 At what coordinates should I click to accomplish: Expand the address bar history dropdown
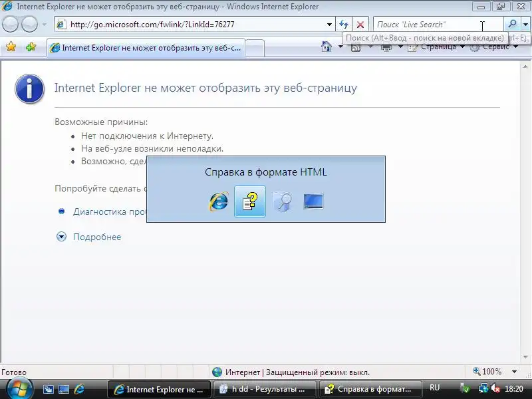coord(329,25)
